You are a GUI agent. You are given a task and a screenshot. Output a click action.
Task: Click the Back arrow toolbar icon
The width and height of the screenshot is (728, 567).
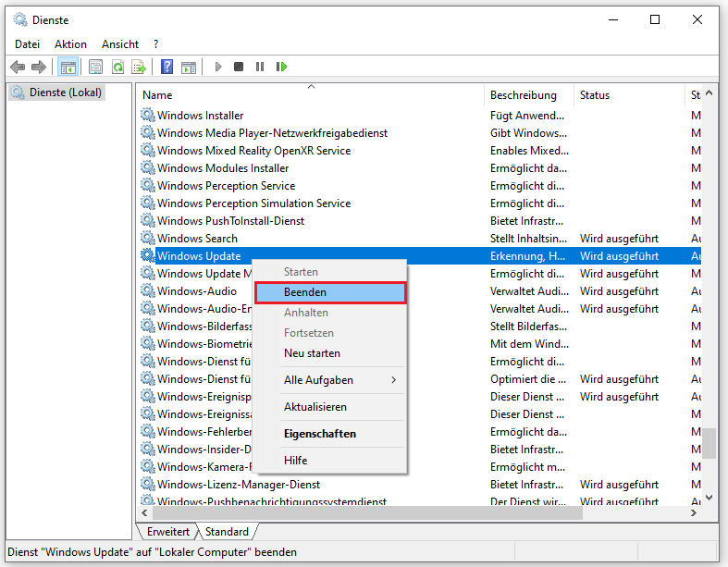[18, 67]
